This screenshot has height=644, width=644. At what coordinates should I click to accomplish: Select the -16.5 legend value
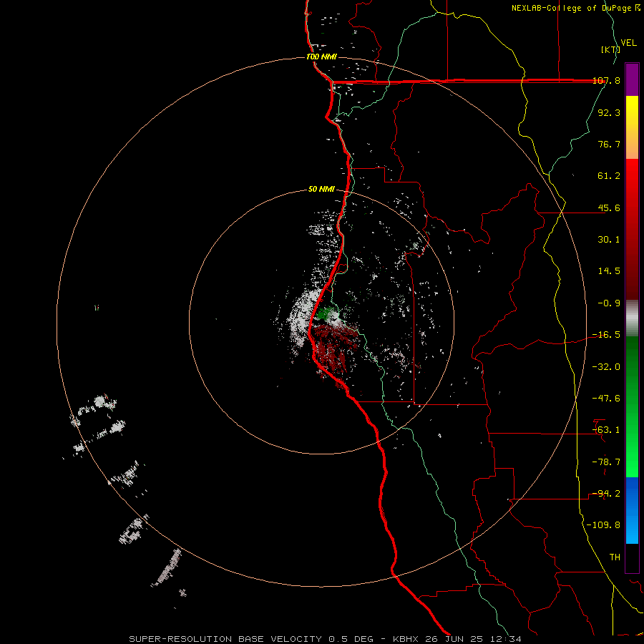tap(607, 335)
